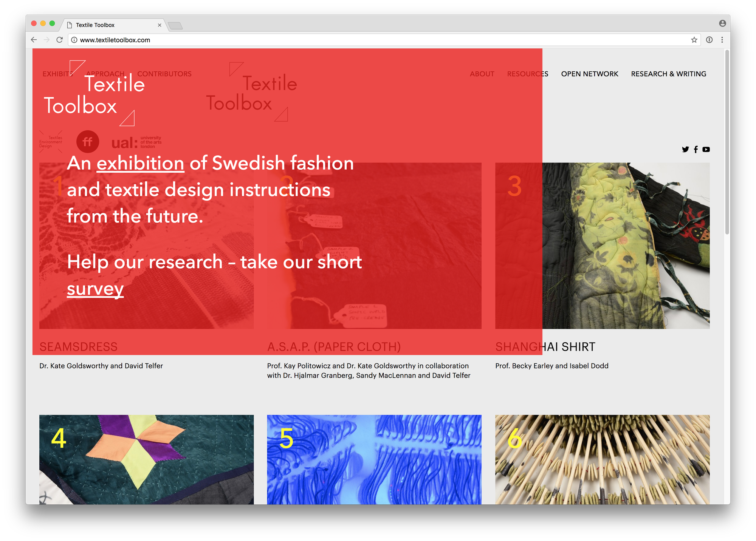Follow the underlined exhibition link

click(x=141, y=163)
